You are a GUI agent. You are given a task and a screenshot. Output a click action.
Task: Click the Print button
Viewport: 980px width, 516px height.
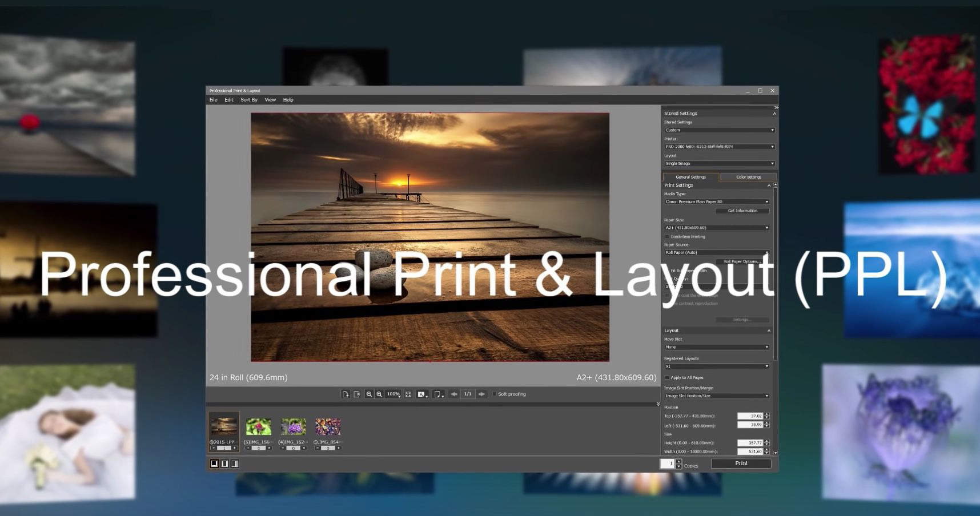coord(741,463)
